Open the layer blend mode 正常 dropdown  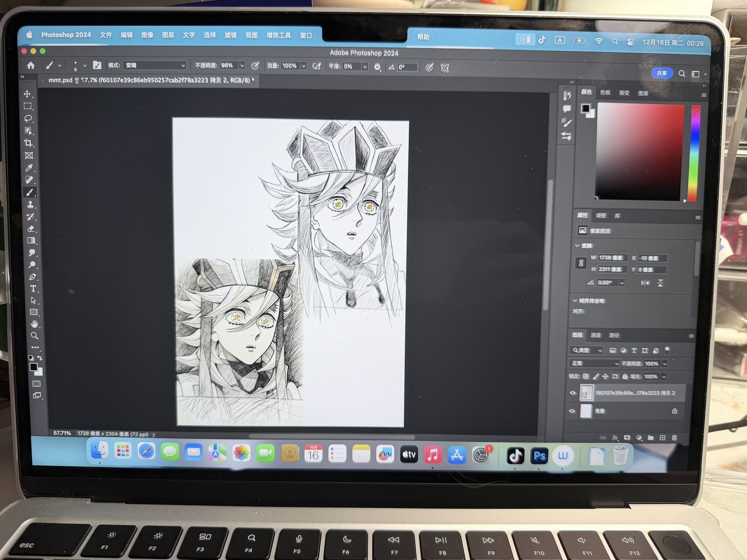(x=594, y=363)
